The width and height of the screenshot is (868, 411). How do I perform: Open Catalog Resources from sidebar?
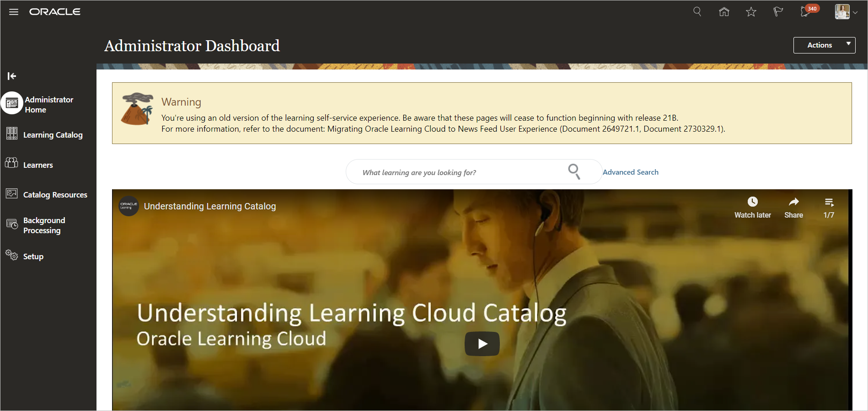pos(55,195)
